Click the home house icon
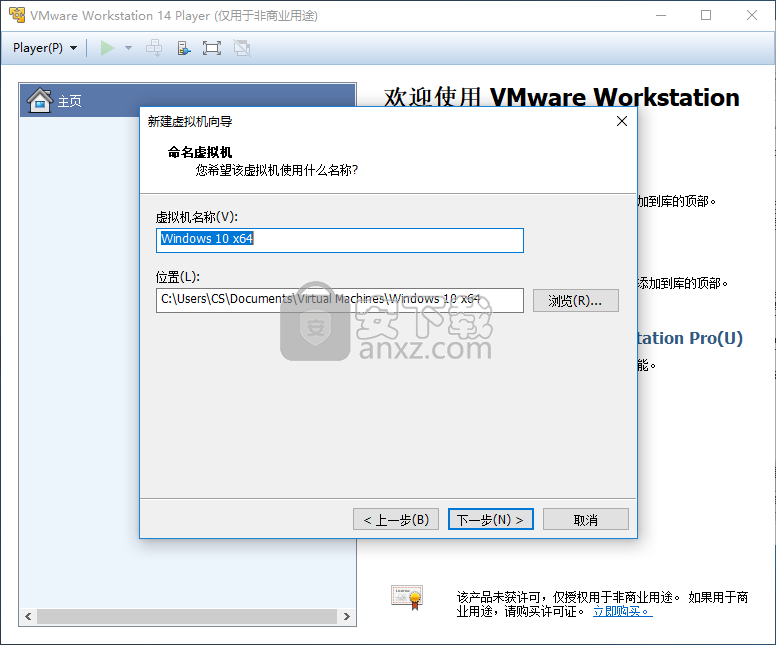776x645 pixels. pyautogui.click(x=40, y=100)
